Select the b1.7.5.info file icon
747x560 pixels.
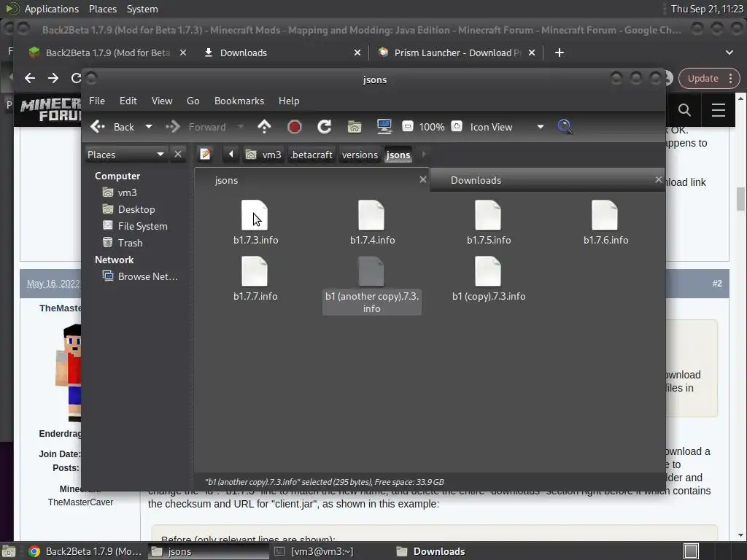tap(488, 215)
